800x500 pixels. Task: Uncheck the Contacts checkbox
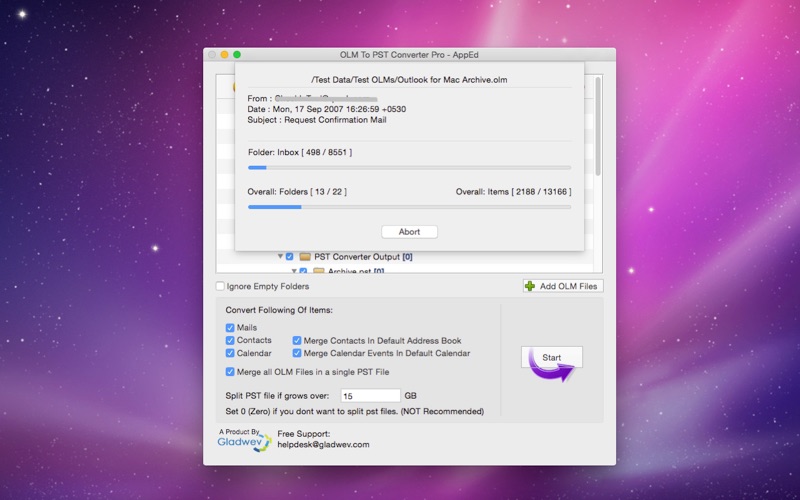pos(230,340)
